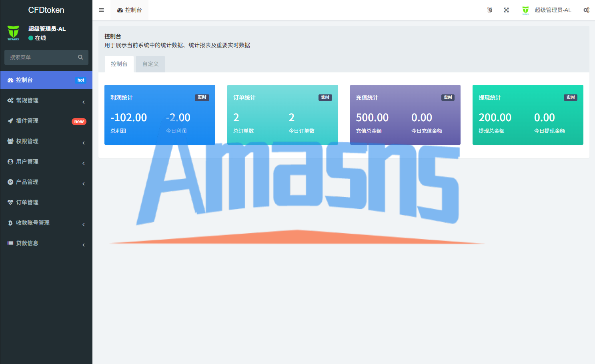Switch to the 自定义 tab

[x=150, y=64]
